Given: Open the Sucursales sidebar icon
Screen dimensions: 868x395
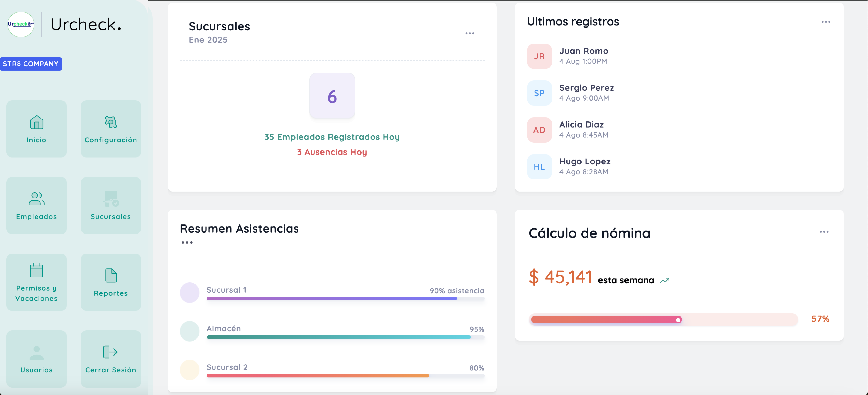Looking at the screenshot, I should (x=111, y=199).
